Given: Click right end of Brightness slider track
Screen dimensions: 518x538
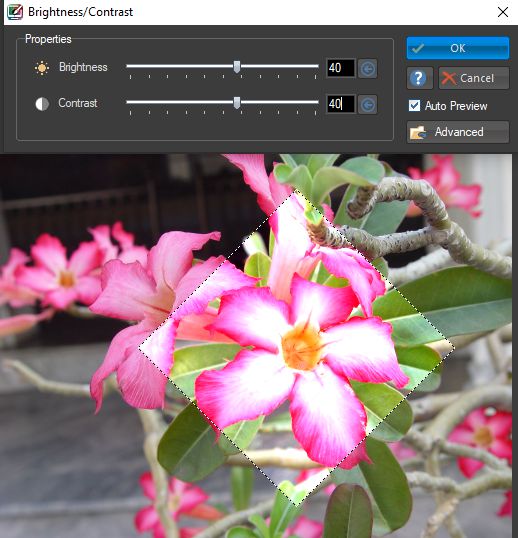Looking at the screenshot, I should pyautogui.click(x=316, y=66).
